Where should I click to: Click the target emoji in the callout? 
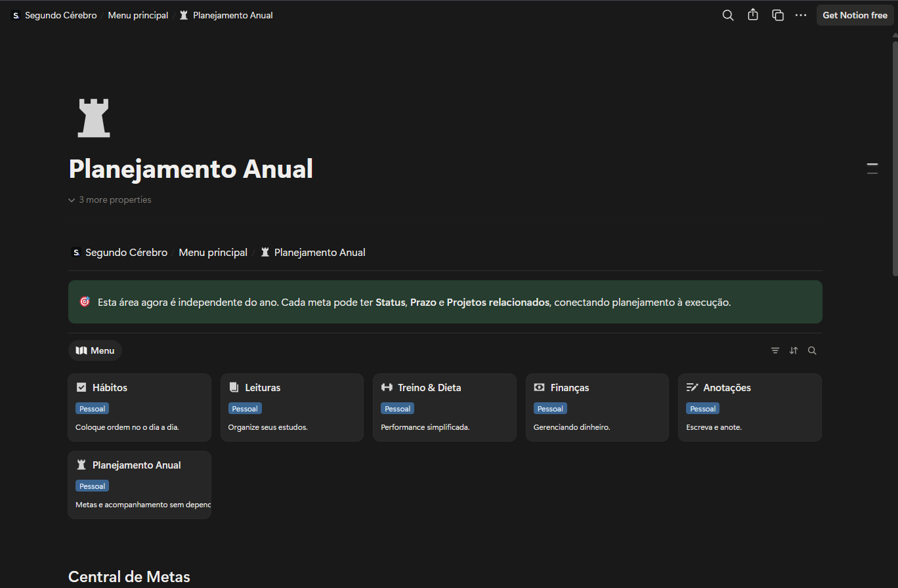(x=85, y=302)
